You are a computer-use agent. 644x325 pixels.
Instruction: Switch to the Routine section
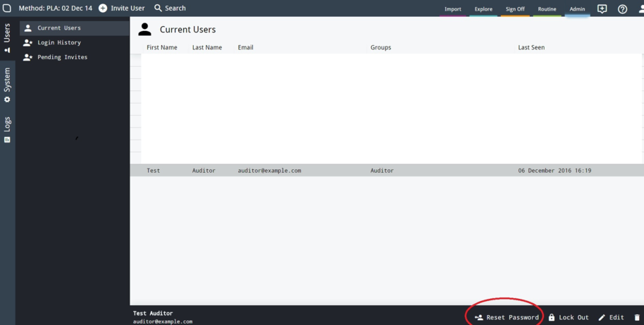[x=547, y=9]
